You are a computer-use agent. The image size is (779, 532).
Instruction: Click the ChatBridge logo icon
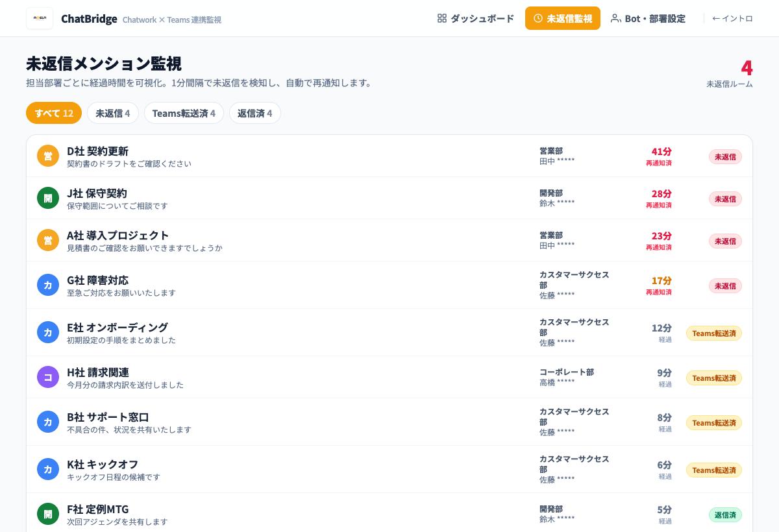[x=40, y=18]
